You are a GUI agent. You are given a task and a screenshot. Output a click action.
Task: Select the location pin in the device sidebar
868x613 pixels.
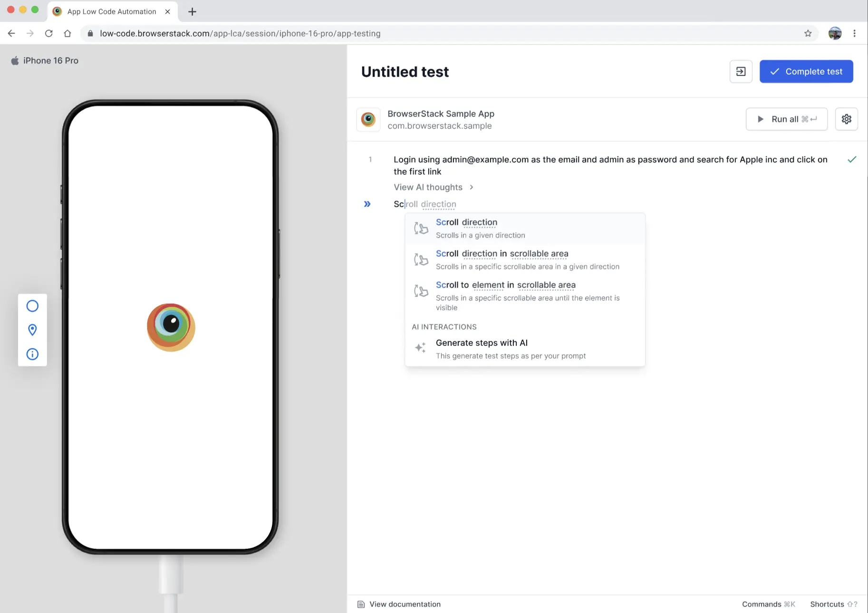32,330
